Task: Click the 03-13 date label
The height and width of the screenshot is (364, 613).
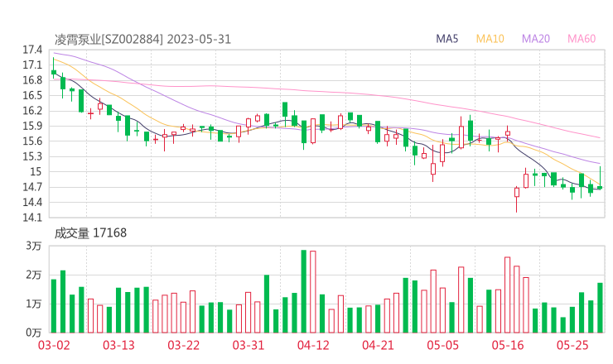Action: coord(118,345)
